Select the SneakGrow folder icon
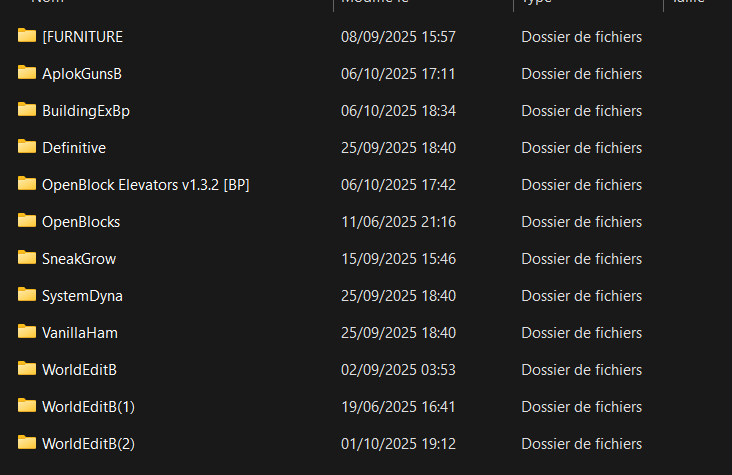The image size is (732, 475). (27, 257)
